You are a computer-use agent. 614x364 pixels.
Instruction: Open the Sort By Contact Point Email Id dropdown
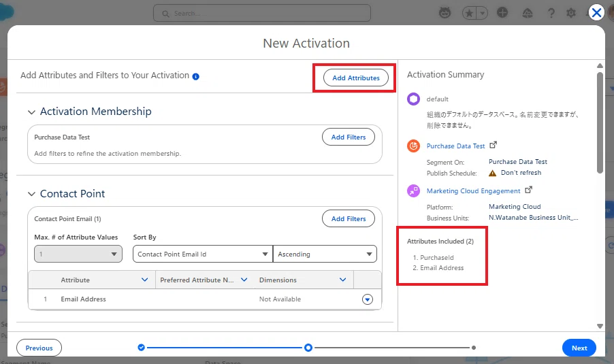202,254
